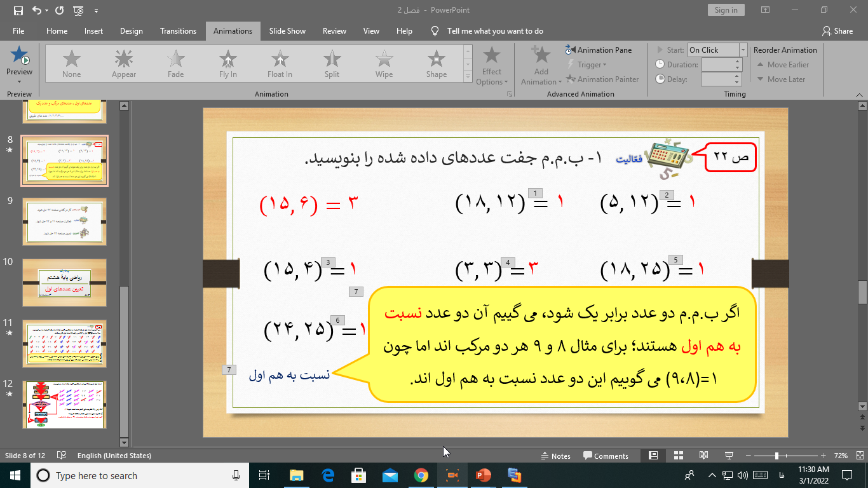Save the presentation using the floppy icon
This screenshot has height=488, width=868.
[x=18, y=10]
